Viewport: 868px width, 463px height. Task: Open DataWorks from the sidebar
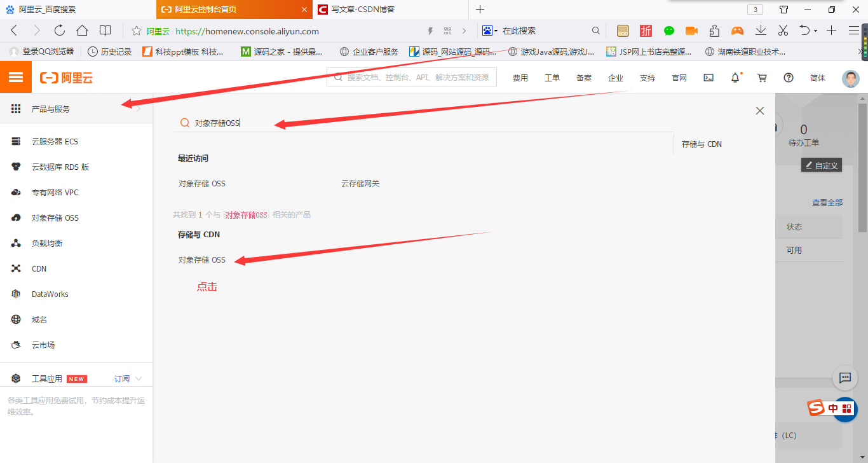tap(51, 293)
